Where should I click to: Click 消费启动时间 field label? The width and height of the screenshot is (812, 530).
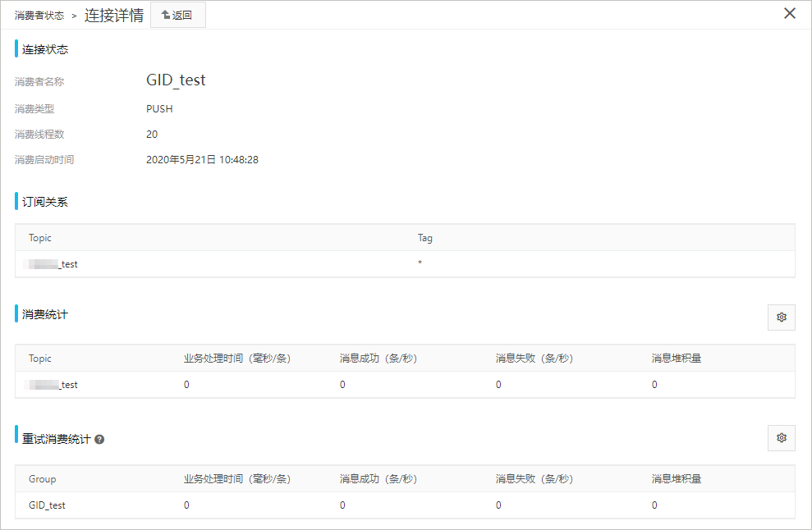point(44,159)
